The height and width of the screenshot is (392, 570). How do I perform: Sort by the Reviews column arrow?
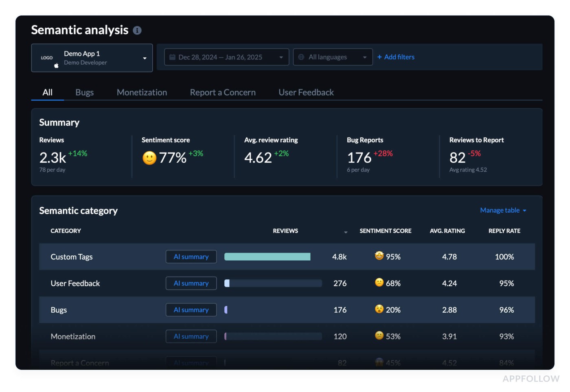click(346, 232)
